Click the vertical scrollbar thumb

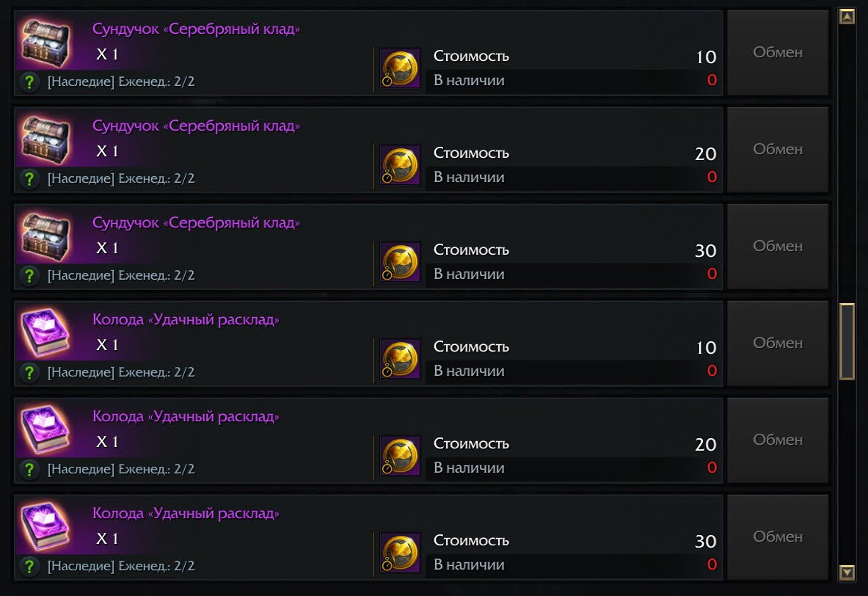(847, 341)
